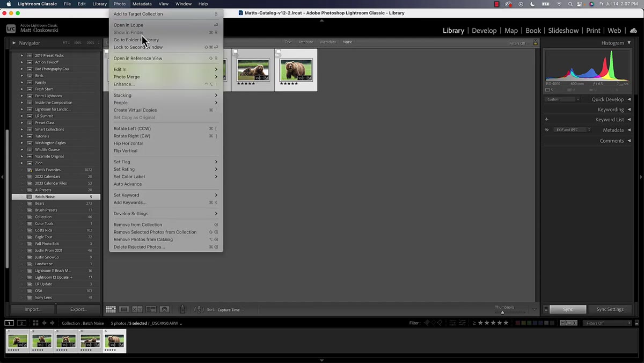Image resolution: width=644 pixels, height=363 pixels.
Task: Open the Metadata menu in menu bar
Action: click(142, 4)
